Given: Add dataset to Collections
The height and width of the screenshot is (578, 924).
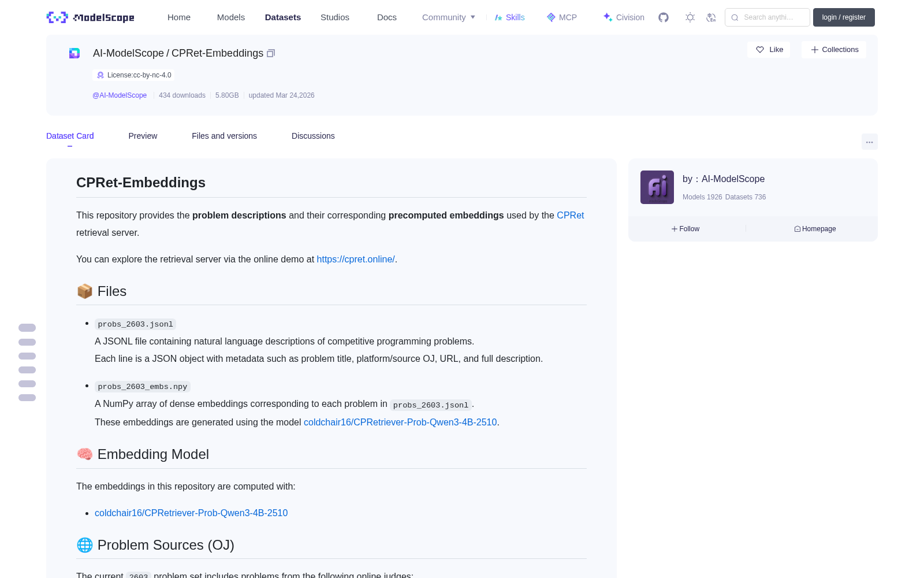Looking at the screenshot, I should coord(834,50).
